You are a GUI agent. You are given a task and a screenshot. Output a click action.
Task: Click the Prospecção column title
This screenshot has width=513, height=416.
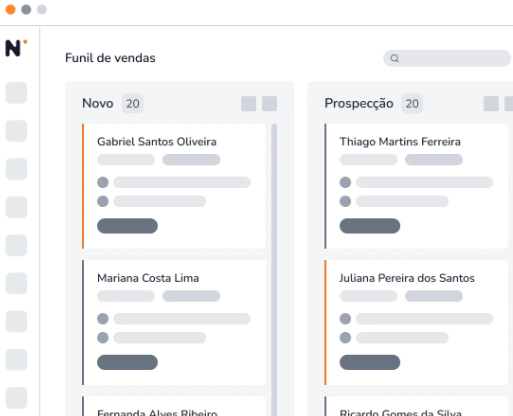coord(359,103)
